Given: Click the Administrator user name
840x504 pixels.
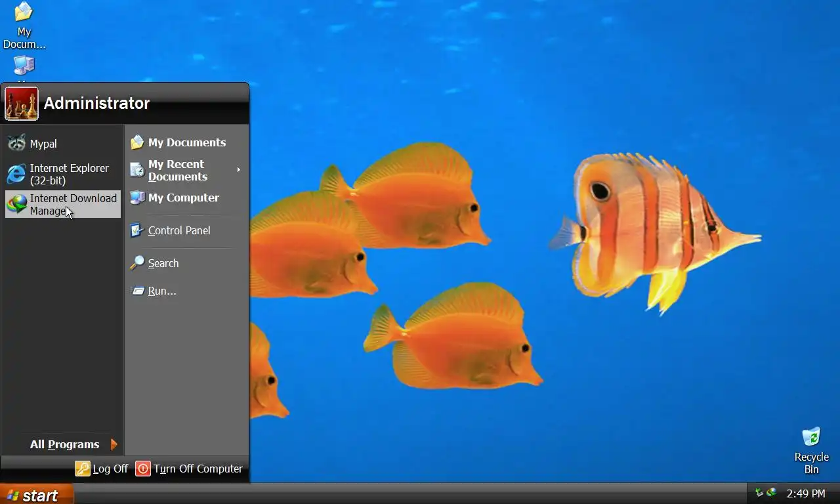Looking at the screenshot, I should pos(96,103).
